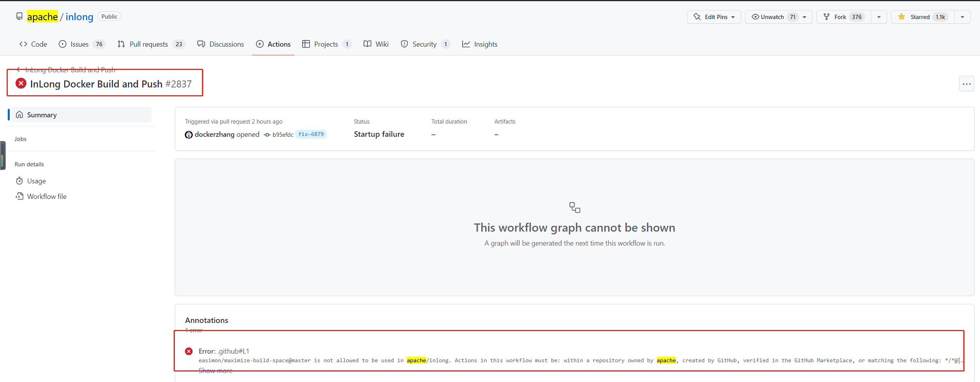
Task: Click the pull request branch icon
Action: [x=121, y=44]
